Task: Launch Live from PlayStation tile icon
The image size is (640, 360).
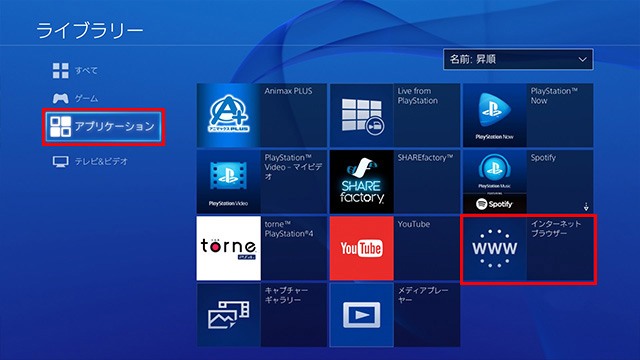Action: [362, 116]
